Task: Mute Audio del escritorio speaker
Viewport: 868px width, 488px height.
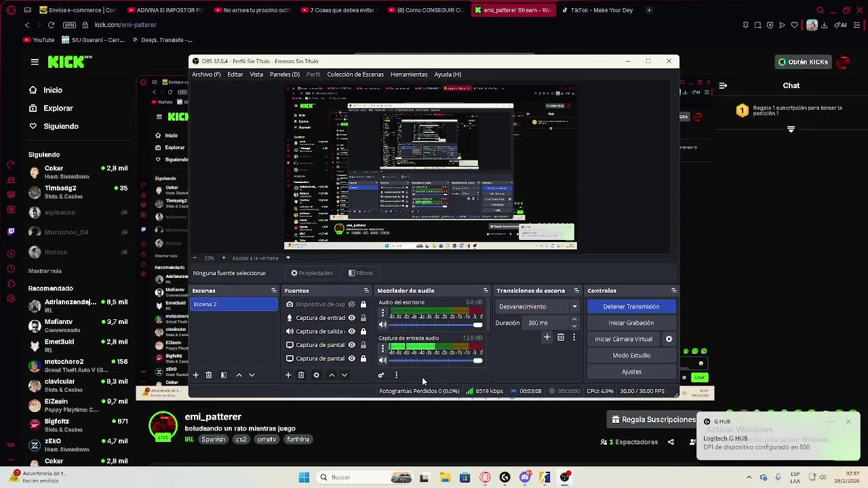Action: coord(382,325)
